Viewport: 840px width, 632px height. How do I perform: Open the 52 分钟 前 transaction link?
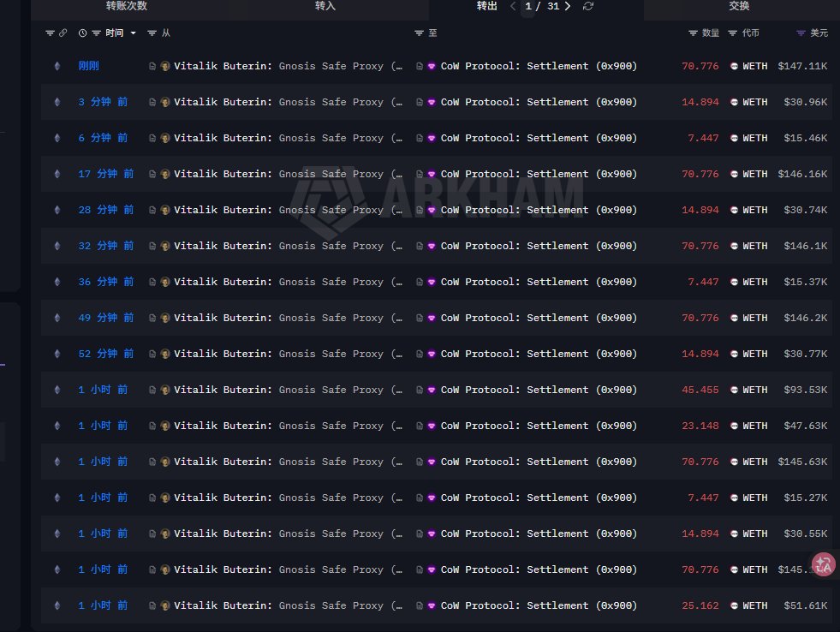pos(106,354)
